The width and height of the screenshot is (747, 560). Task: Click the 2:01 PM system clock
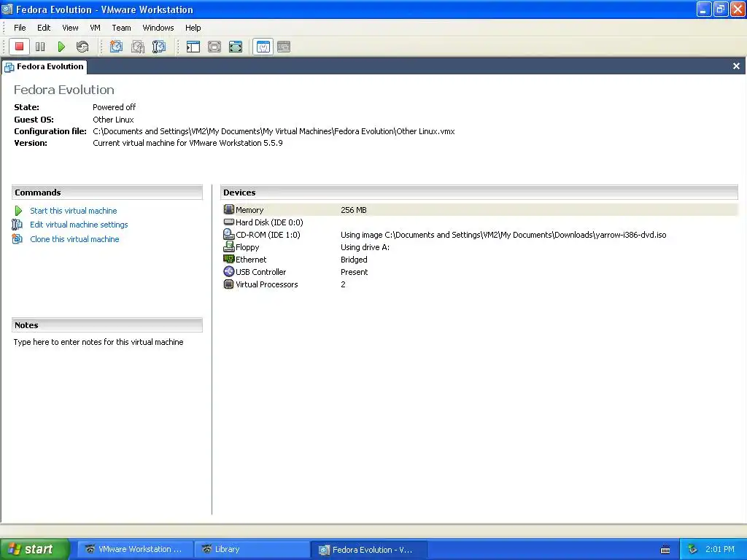click(720, 549)
